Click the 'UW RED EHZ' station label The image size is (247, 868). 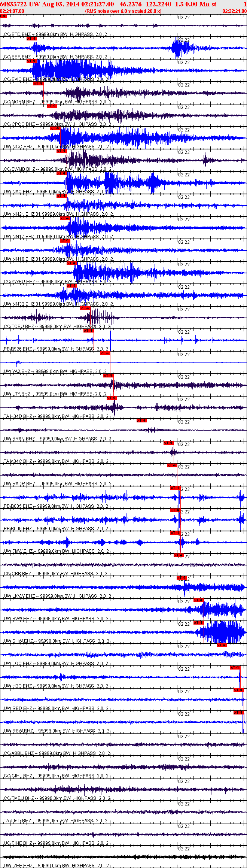[18, 708]
